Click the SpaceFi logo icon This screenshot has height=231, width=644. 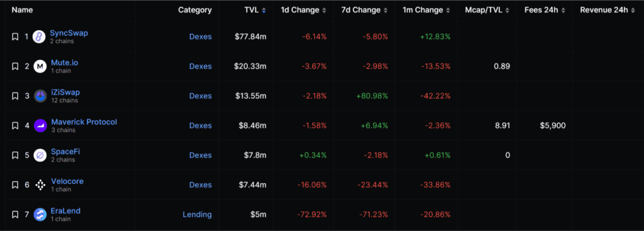pyautogui.click(x=40, y=155)
